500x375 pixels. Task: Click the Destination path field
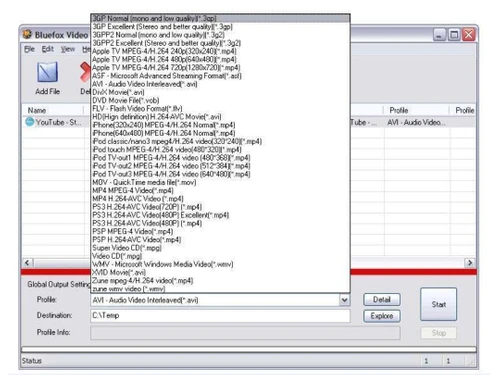[x=220, y=315]
